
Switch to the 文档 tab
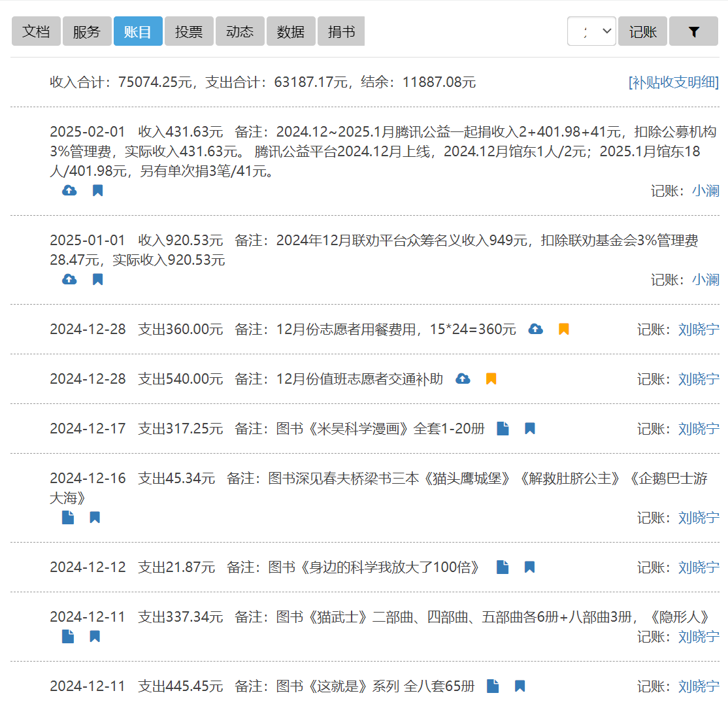tap(36, 31)
